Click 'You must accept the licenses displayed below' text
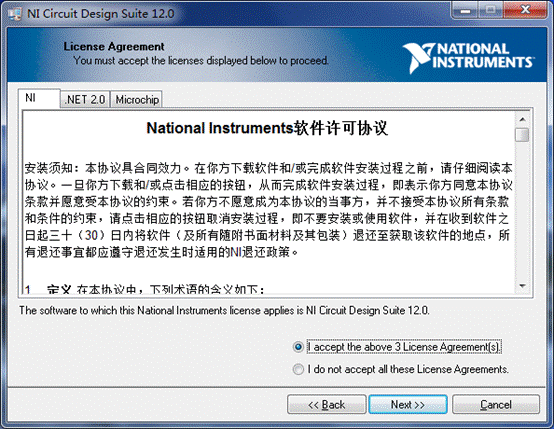 point(201,60)
